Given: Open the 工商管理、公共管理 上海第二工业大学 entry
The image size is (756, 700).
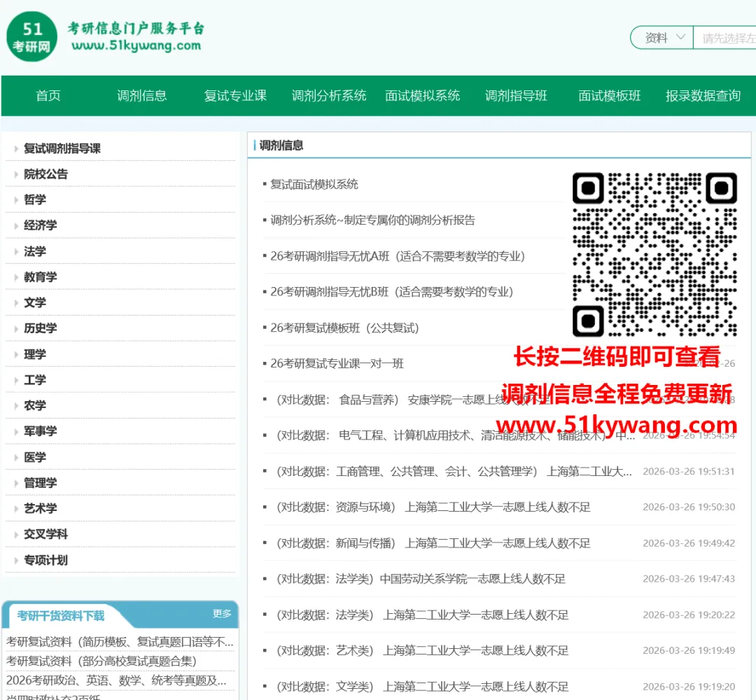Looking at the screenshot, I should (454, 472).
